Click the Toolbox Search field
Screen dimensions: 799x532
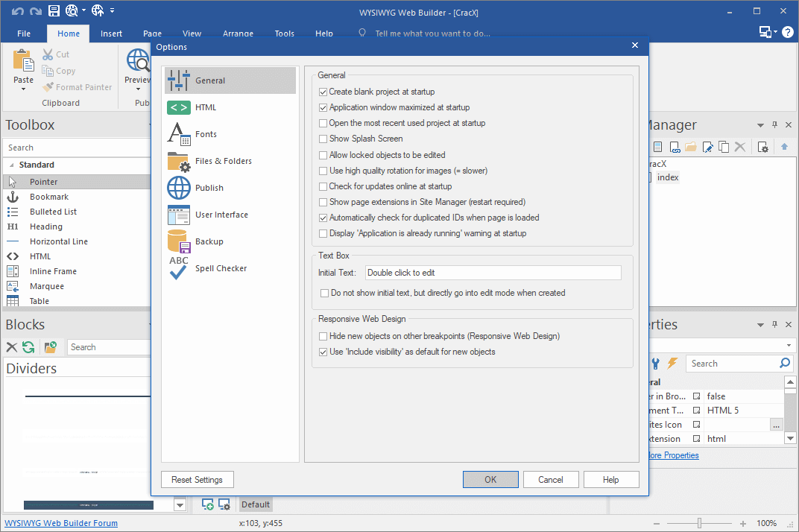click(x=77, y=148)
